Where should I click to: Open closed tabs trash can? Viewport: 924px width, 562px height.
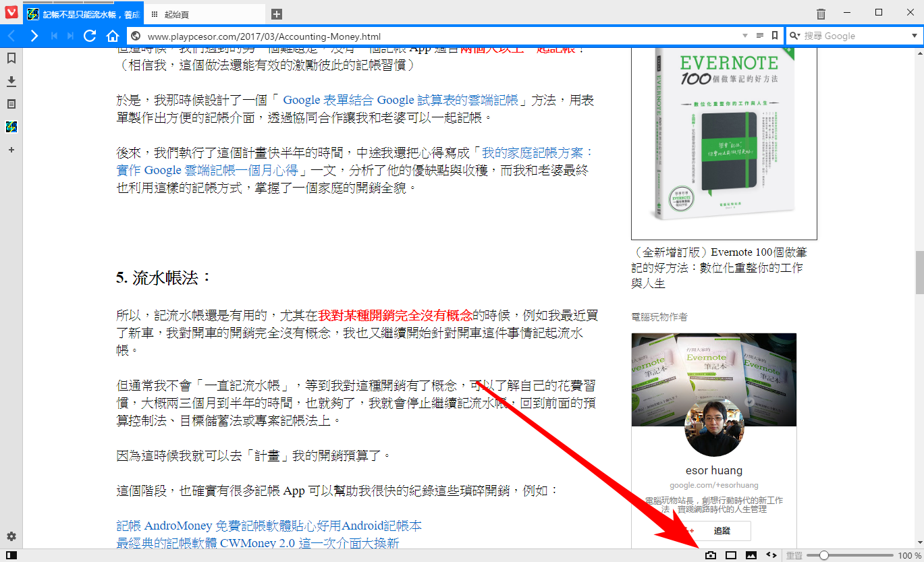point(821,13)
